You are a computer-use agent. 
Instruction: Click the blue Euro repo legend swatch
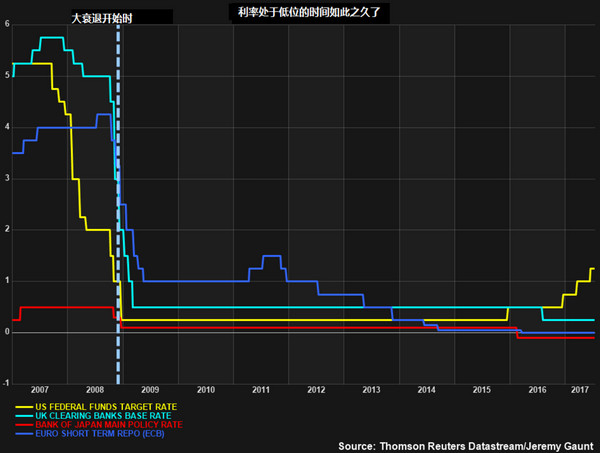pyautogui.click(x=24, y=434)
